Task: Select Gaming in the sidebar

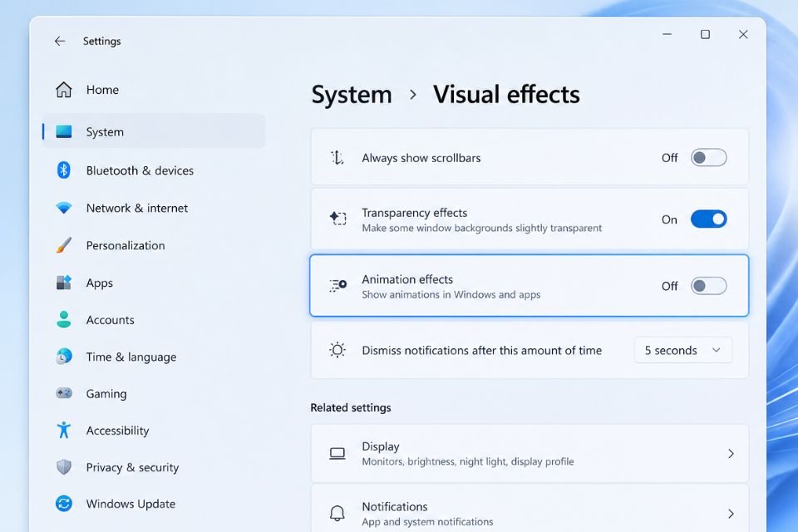Action: pyautogui.click(x=154, y=393)
